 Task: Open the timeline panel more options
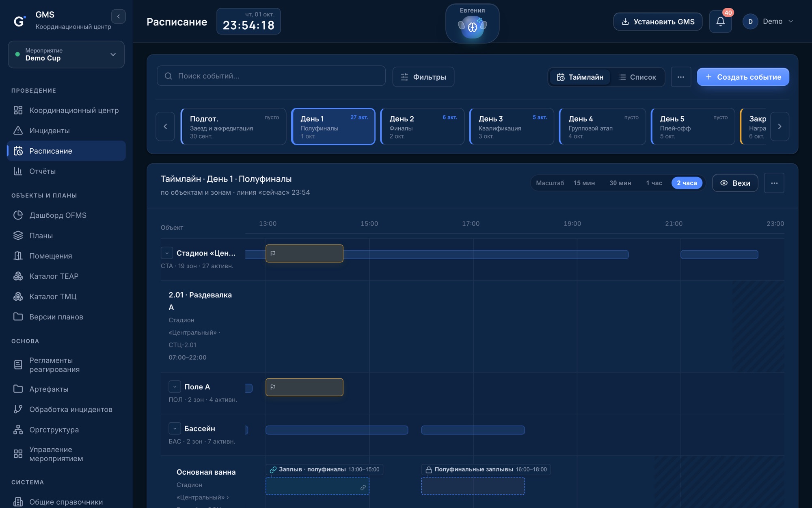(774, 183)
